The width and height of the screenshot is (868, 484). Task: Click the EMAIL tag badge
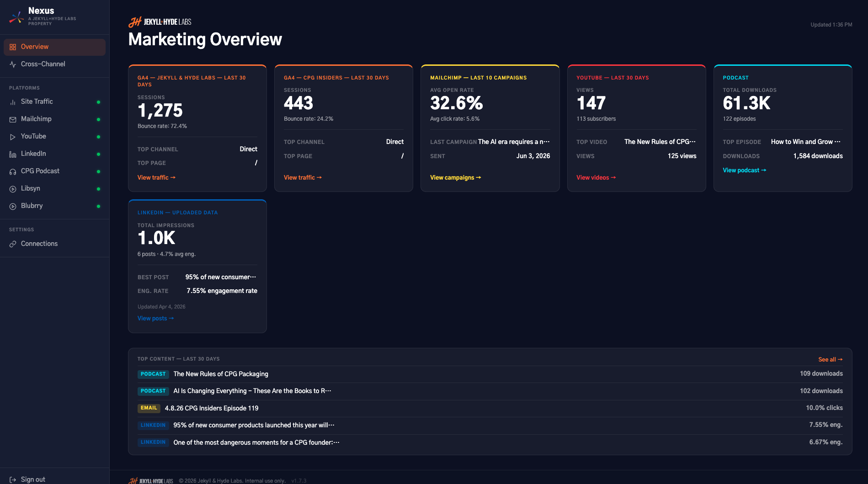pos(149,408)
